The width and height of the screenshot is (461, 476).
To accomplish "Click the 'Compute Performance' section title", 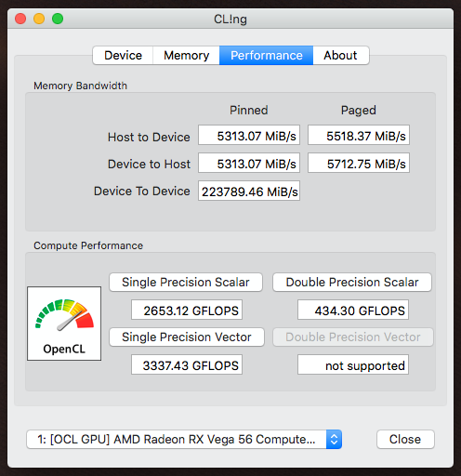I will point(88,245).
